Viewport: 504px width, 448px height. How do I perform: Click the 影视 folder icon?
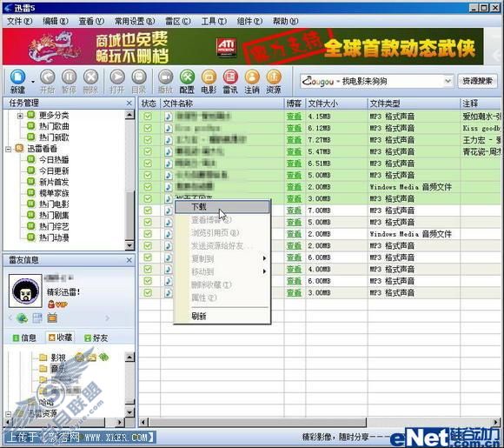point(43,358)
